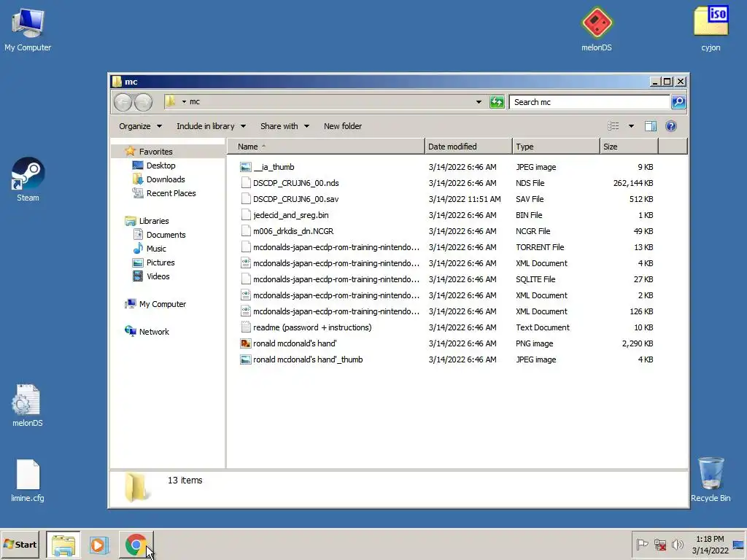Screen dimensions: 747x560
Task: Select ronald mcdonald's hand'_thumb JPEG icon
Action: [245, 359]
